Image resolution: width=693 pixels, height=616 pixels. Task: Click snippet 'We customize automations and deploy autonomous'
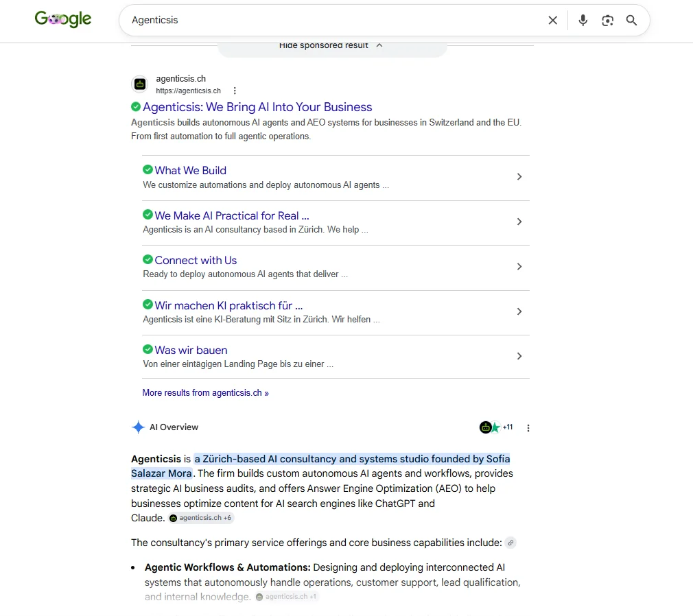coord(242,185)
